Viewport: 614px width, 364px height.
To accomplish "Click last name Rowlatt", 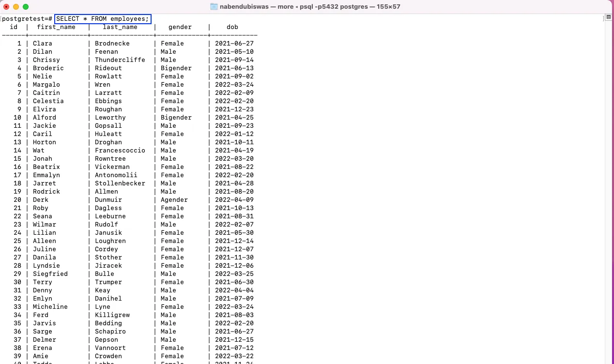I will 108,76.
